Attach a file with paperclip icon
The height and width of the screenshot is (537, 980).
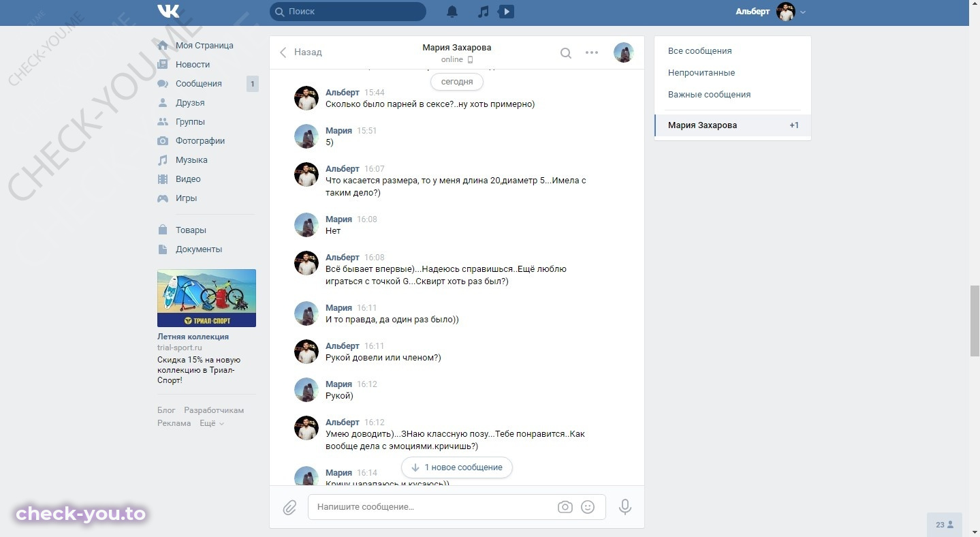(x=289, y=507)
